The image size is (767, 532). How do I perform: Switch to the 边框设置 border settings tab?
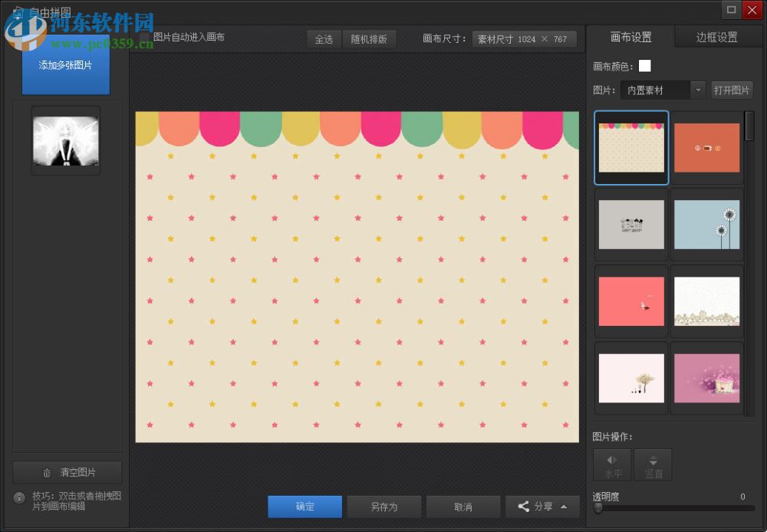[717, 36]
